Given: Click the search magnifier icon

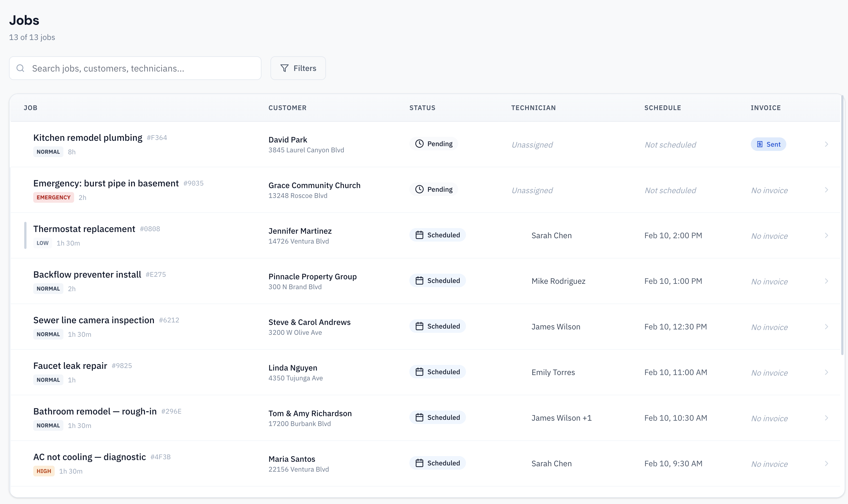Looking at the screenshot, I should pyautogui.click(x=20, y=68).
